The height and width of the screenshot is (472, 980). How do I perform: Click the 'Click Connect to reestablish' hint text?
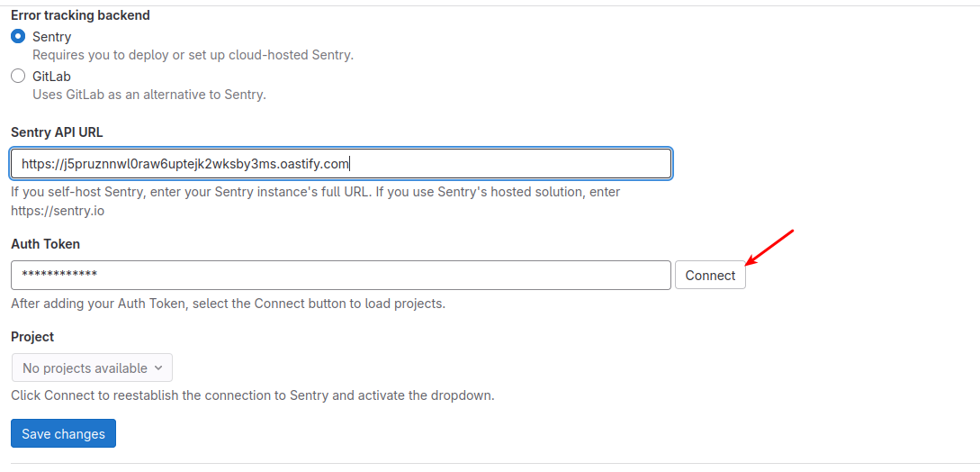[252, 395]
